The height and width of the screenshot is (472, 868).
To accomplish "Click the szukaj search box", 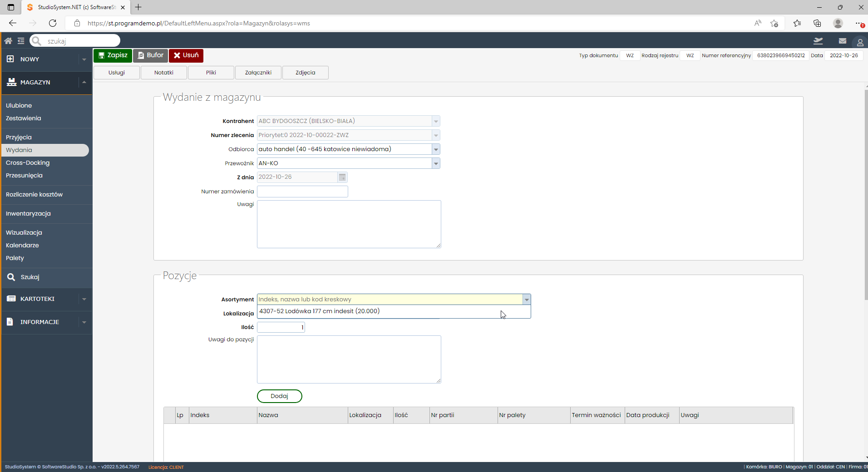I will click(x=75, y=41).
